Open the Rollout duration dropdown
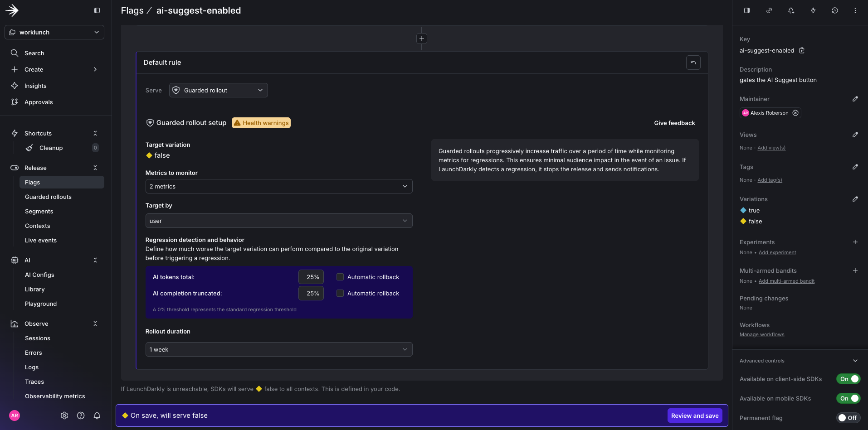Image resolution: width=868 pixels, height=430 pixels. [x=278, y=349]
